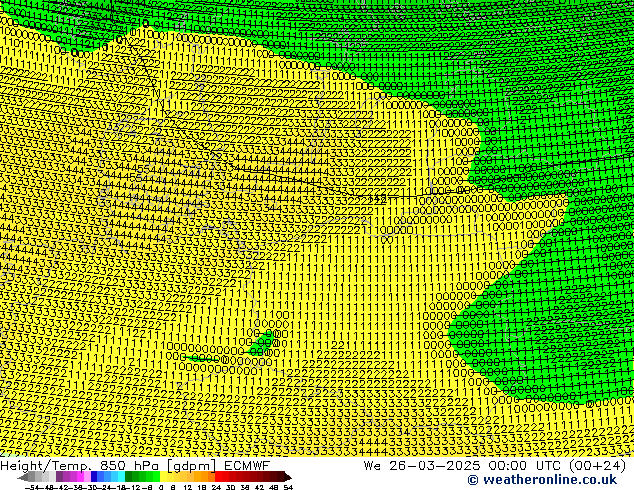Click the Height/Temp. 850 hPa [gdpm] ECMWF title
The width and height of the screenshot is (634, 490).
tap(135, 465)
